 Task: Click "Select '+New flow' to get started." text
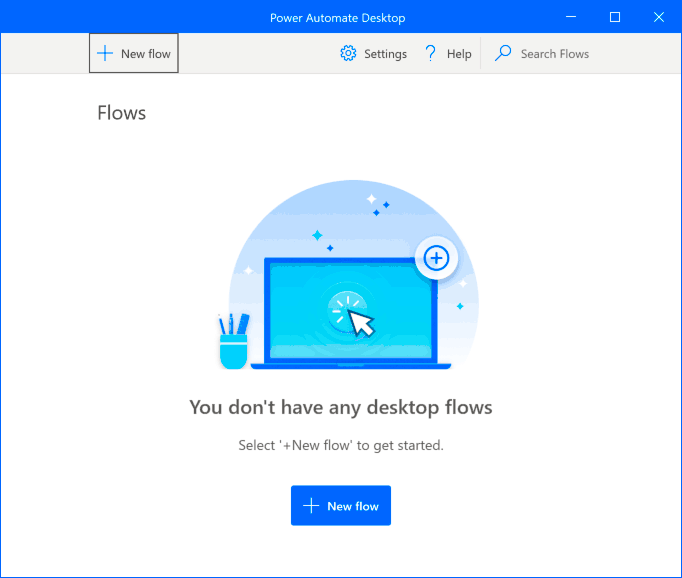click(341, 445)
